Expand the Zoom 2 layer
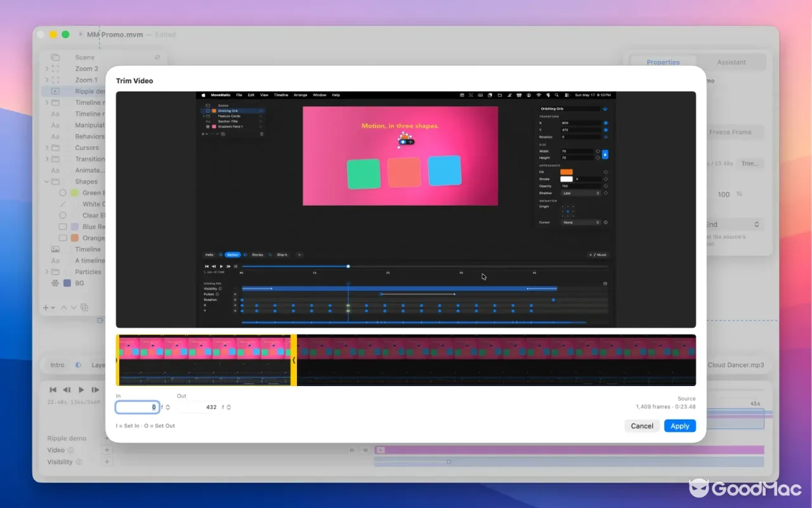812x508 pixels. click(x=46, y=69)
